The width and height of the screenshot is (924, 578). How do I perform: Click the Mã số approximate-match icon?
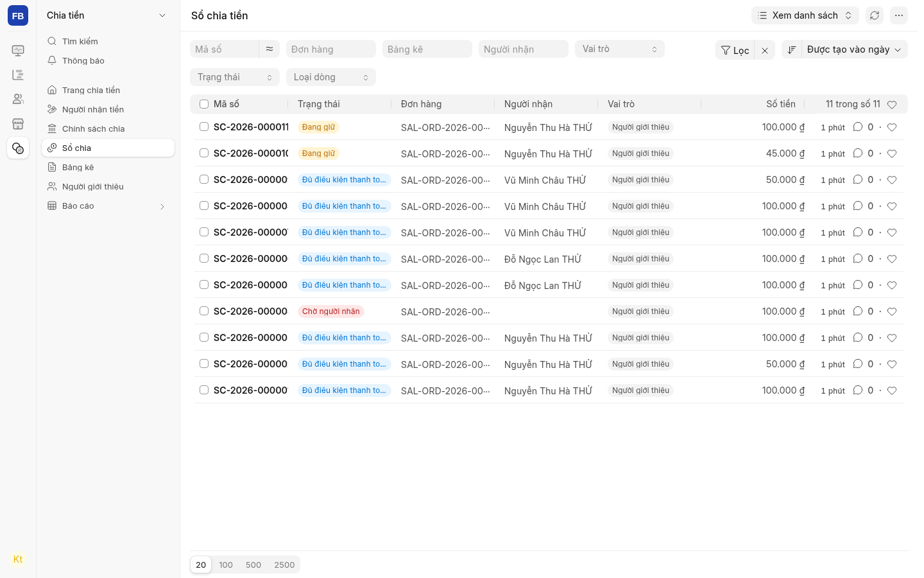pyautogui.click(x=269, y=49)
